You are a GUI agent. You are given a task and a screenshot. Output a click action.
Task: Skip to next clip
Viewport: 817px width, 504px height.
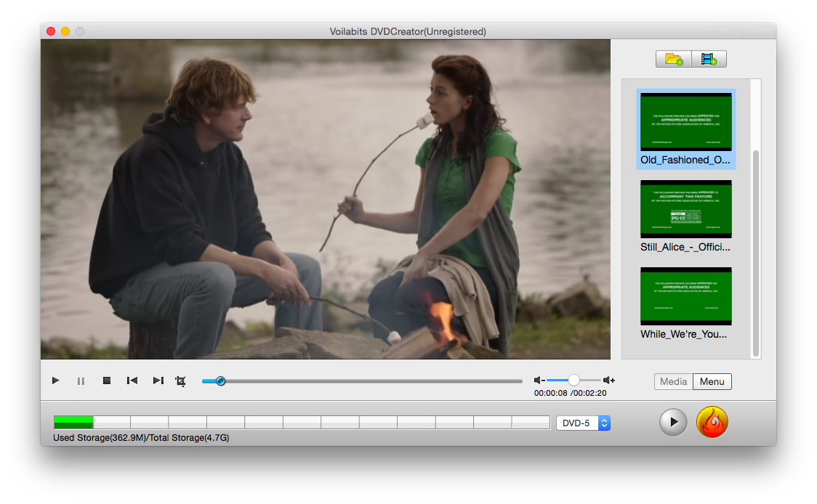tap(158, 381)
